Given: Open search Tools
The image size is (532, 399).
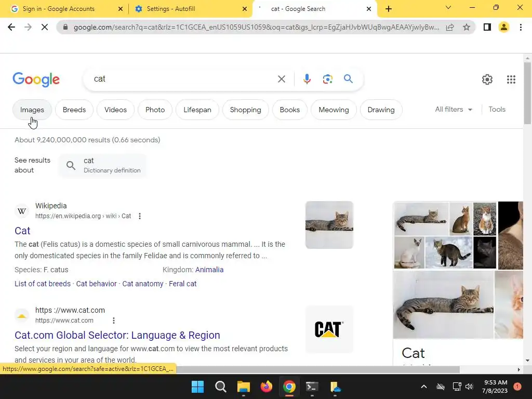Looking at the screenshot, I should pyautogui.click(x=497, y=109).
